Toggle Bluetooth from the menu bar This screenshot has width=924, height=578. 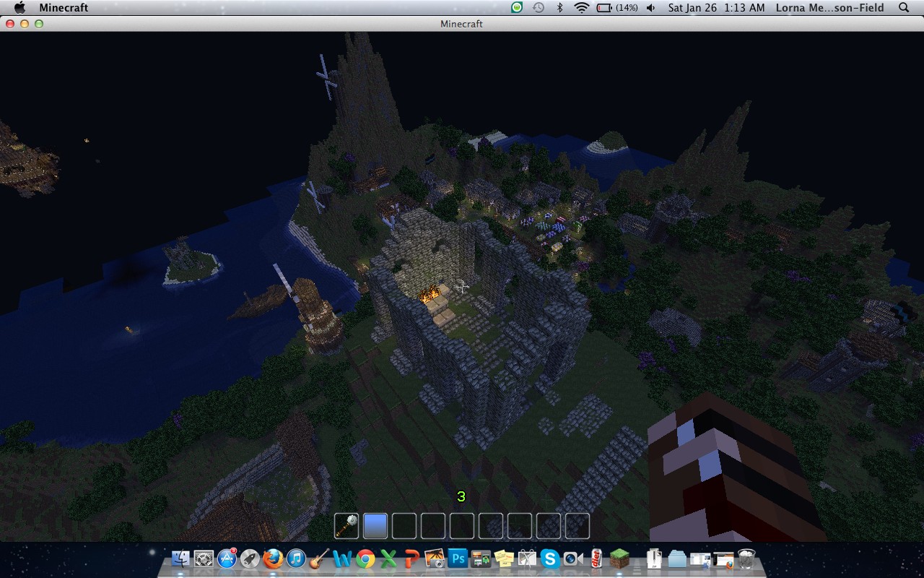(560, 8)
